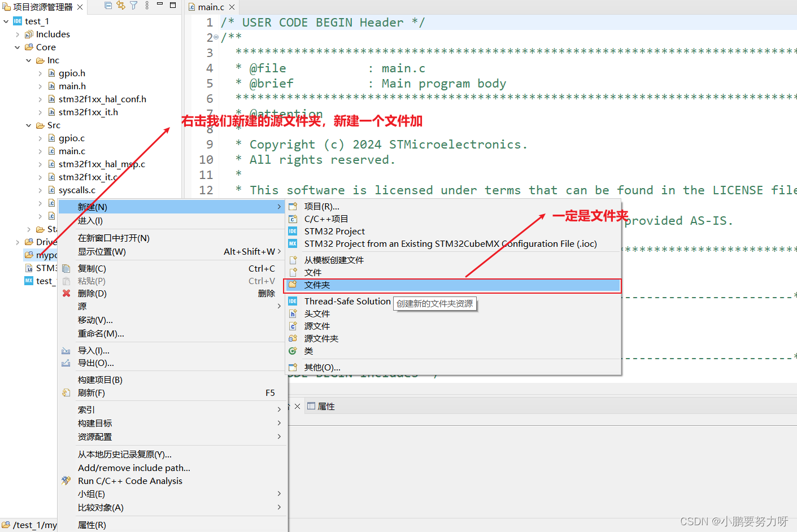
Task: Click 复制(C) copy icon entry
Action: 66,268
